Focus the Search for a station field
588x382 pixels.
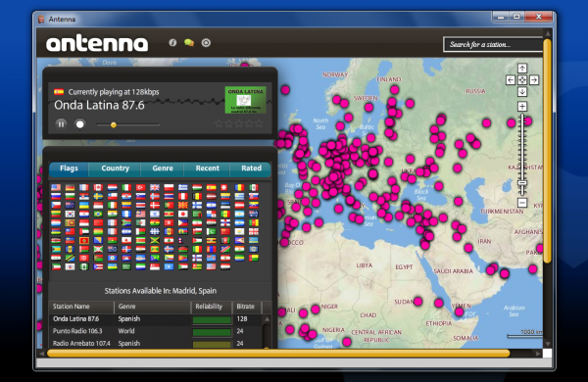coord(493,44)
